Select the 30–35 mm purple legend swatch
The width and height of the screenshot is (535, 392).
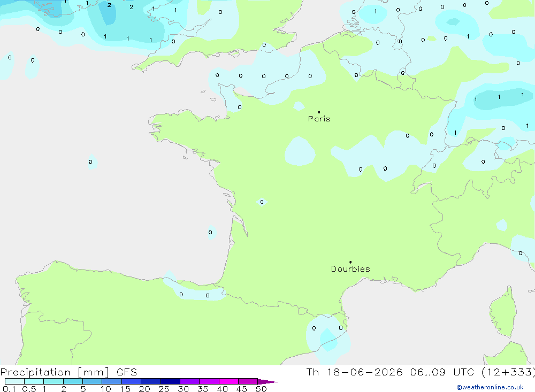pos(189,381)
